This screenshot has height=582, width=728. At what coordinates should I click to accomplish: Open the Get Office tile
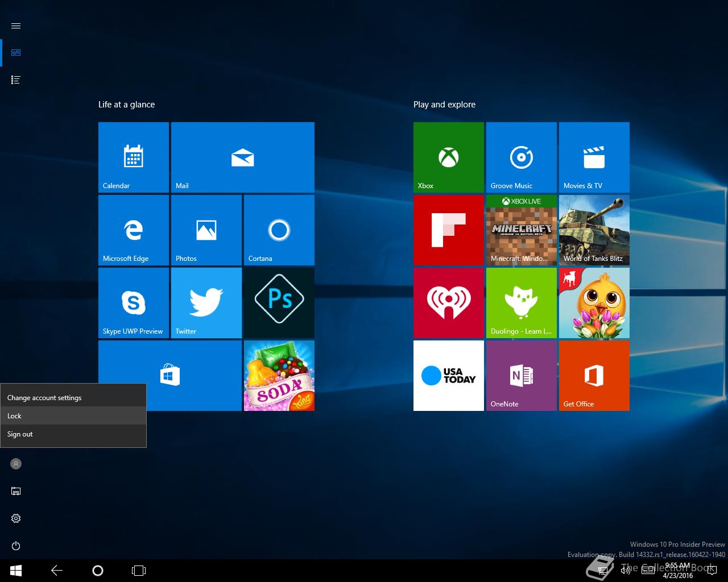coord(594,376)
